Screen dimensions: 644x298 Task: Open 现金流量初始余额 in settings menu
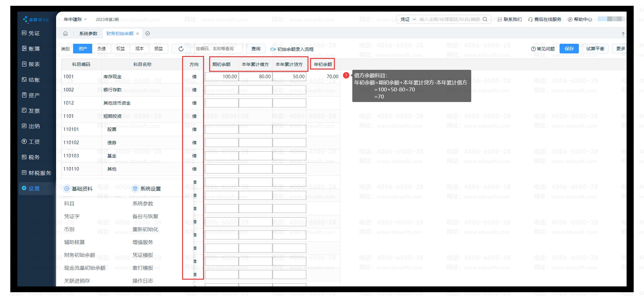85,268
